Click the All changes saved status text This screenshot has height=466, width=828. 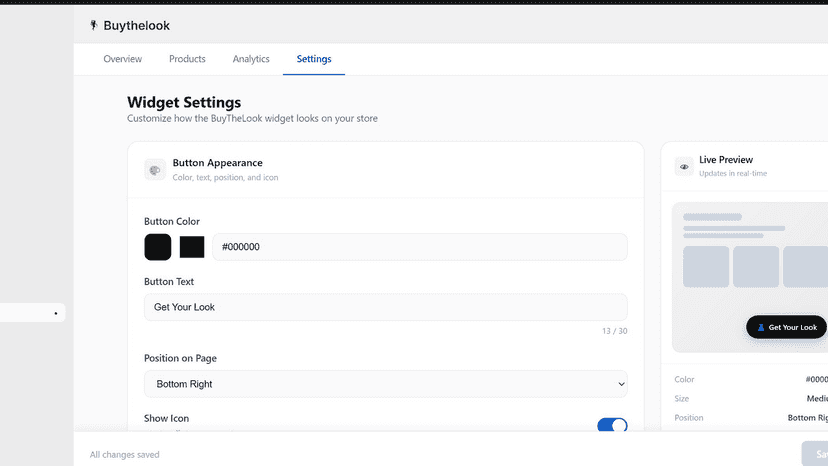click(x=124, y=454)
